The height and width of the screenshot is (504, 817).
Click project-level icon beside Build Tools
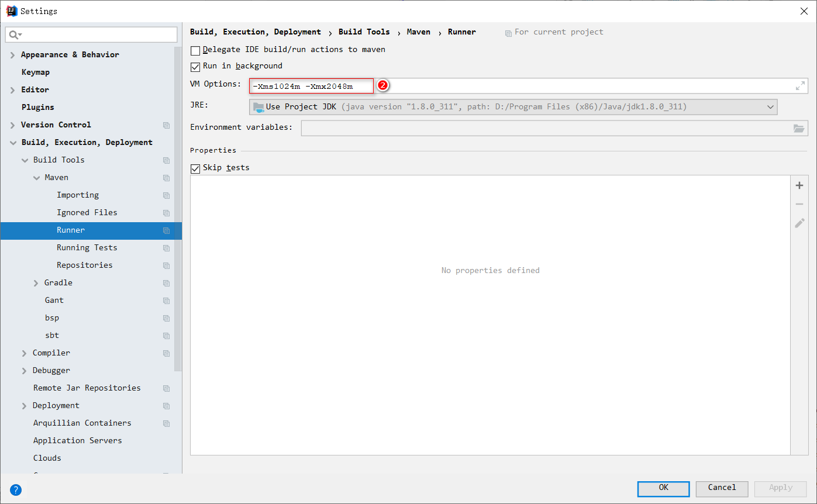[167, 160]
